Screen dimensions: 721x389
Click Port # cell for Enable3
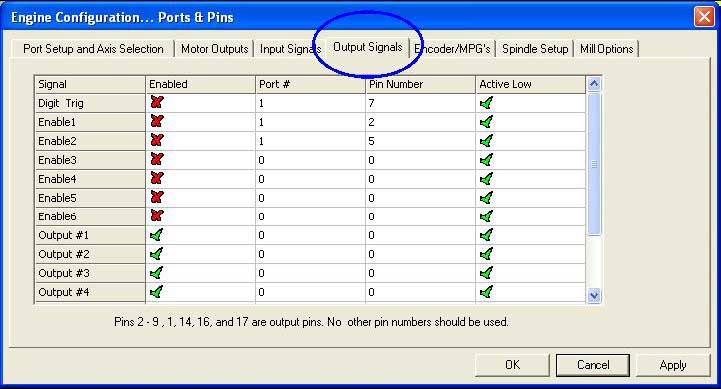[x=310, y=160]
